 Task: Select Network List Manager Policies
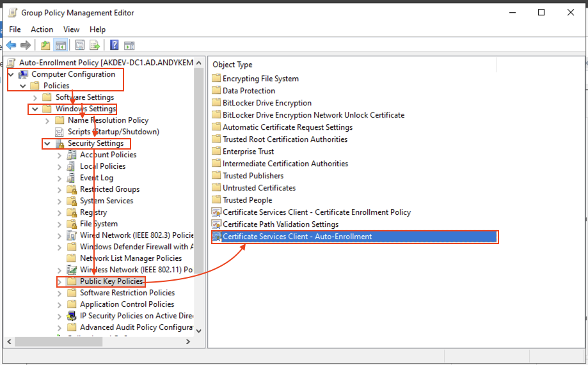[x=131, y=258]
